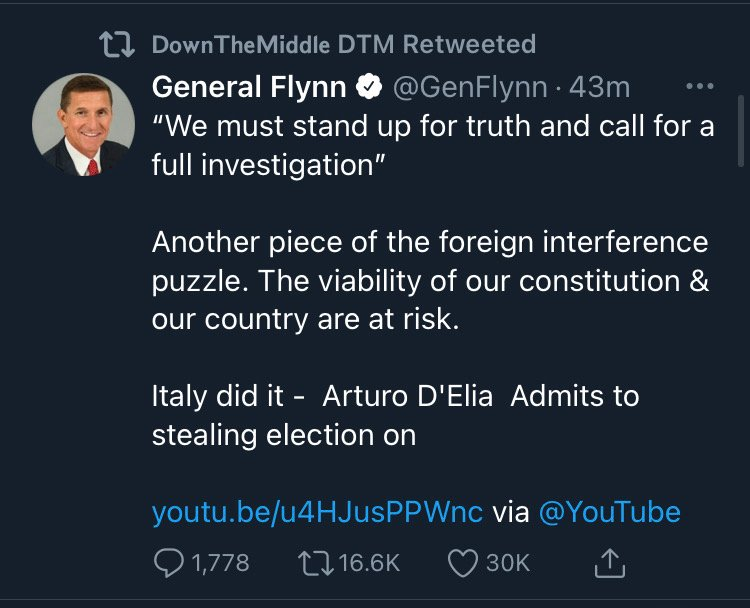View the 30K likes count

(508, 564)
